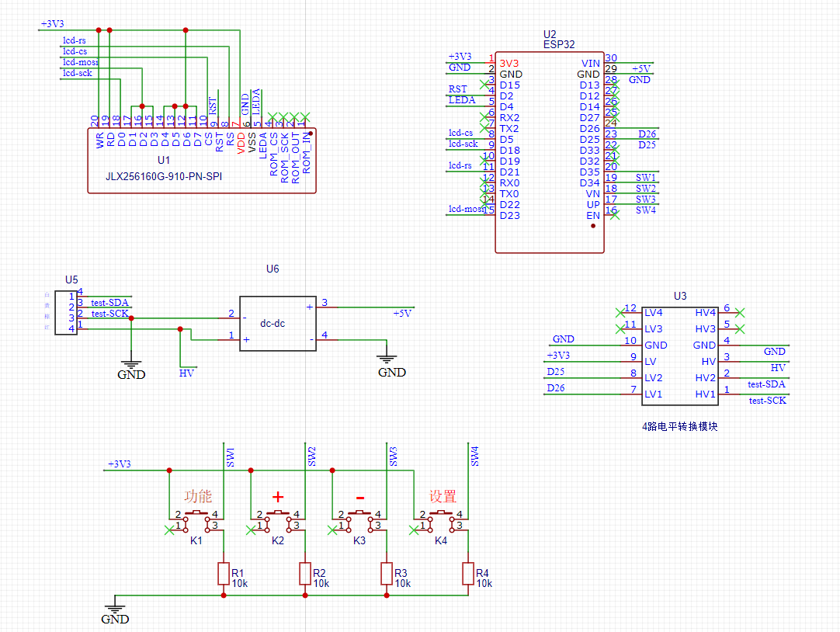Screen dimensions: 840x632
Task: Click test-SDA net label at U5 connector
Action: (x=109, y=303)
